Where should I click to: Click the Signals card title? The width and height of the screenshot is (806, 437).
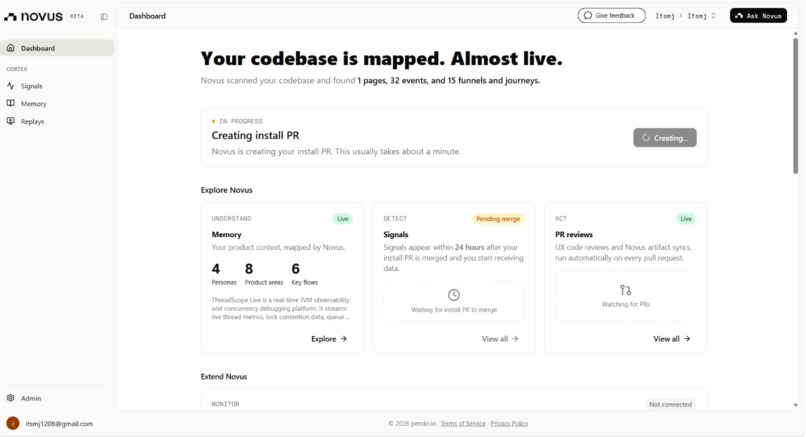click(x=396, y=234)
